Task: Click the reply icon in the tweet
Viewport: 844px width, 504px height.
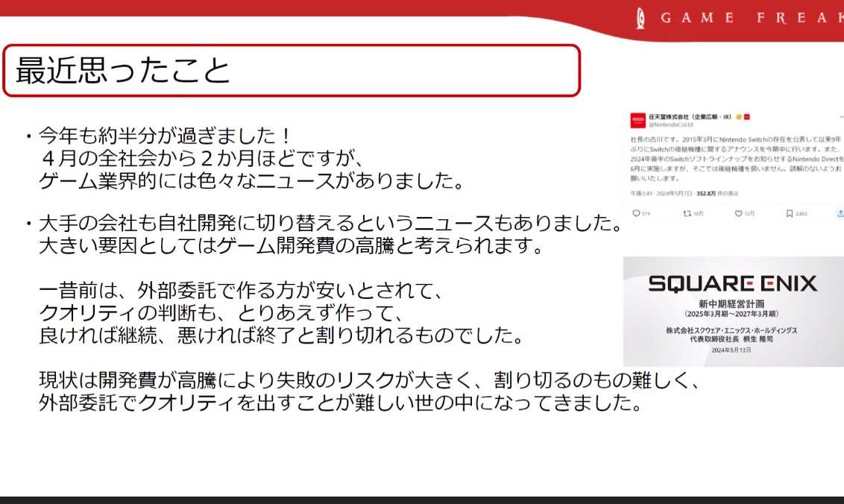Action: pos(636,214)
